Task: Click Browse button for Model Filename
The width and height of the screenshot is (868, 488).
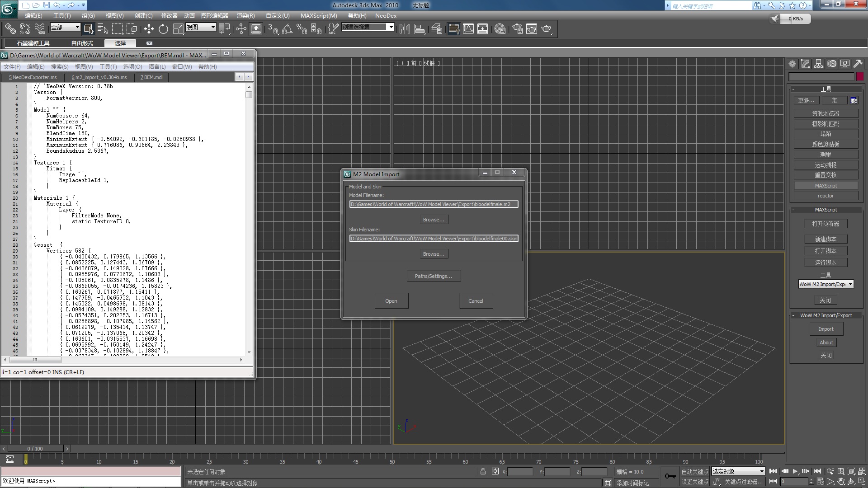Action: tap(434, 219)
